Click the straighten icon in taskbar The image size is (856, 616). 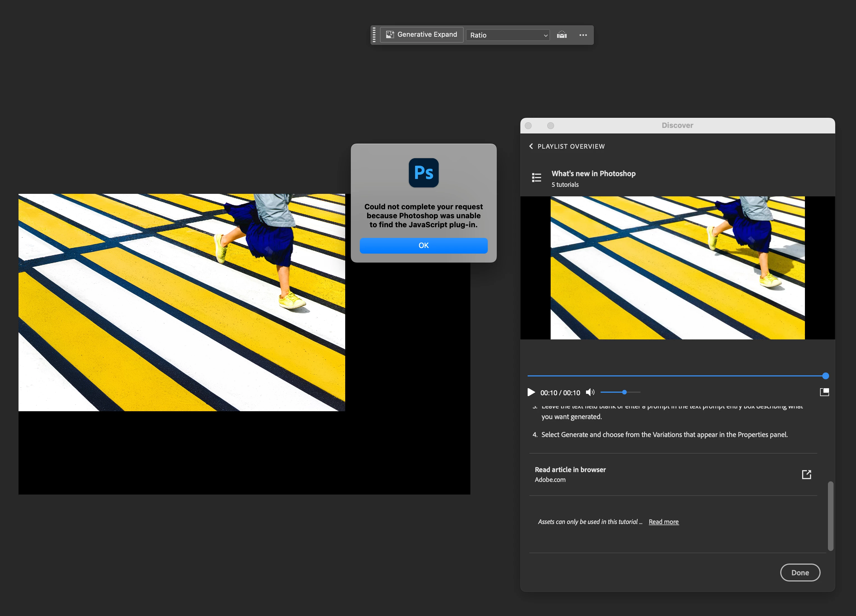point(562,35)
